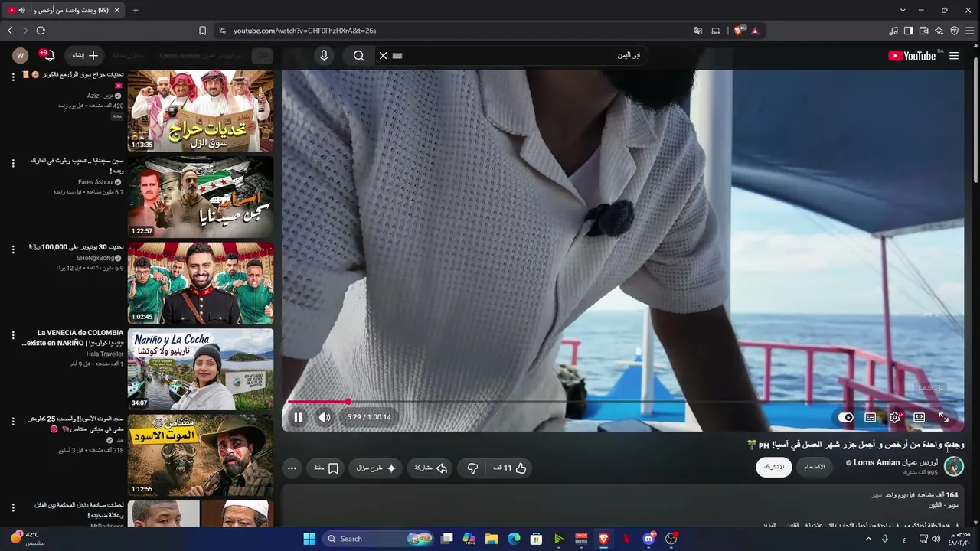The height and width of the screenshot is (551, 980).
Task: Bookmark this page in browser
Action: (x=202, y=31)
